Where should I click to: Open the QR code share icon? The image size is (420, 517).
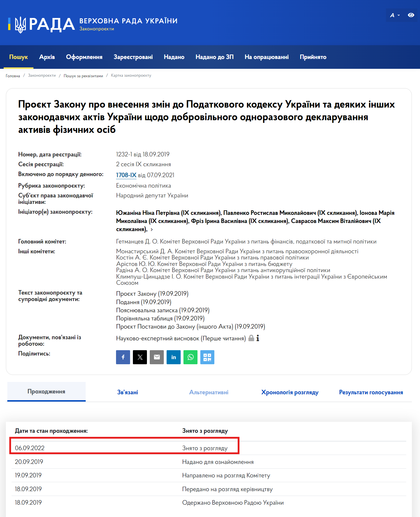[207, 357]
